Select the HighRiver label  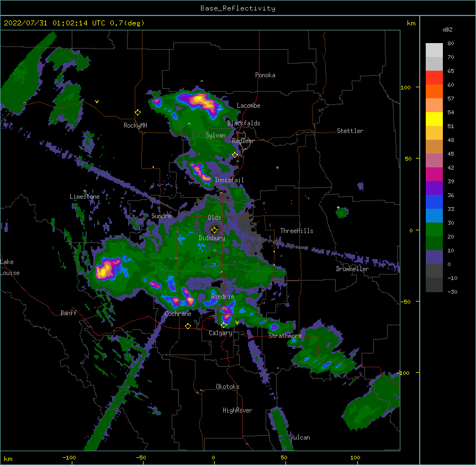(237, 410)
